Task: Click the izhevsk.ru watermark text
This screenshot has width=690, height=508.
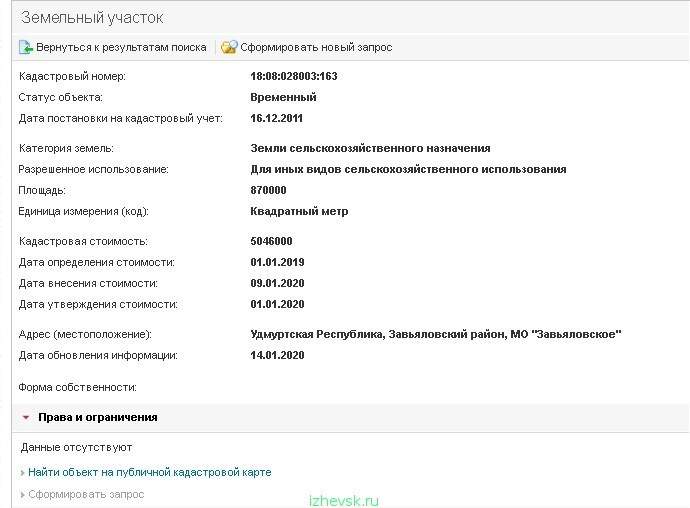Action: click(x=344, y=501)
